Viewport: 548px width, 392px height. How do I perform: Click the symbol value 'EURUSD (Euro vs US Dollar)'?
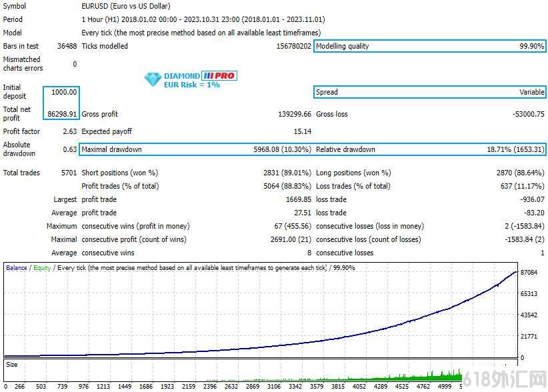point(126,6)
